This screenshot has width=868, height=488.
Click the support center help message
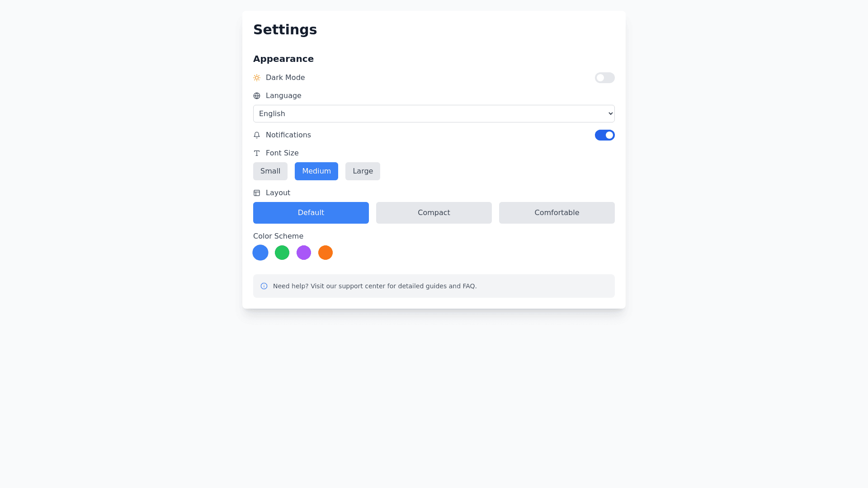(375, 286)
